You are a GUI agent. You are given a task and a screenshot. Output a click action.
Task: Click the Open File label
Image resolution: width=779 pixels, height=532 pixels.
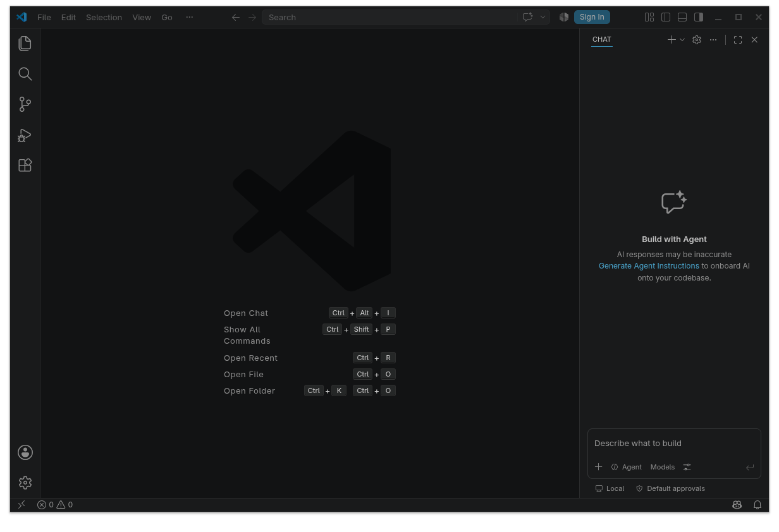tap(243, 374)
